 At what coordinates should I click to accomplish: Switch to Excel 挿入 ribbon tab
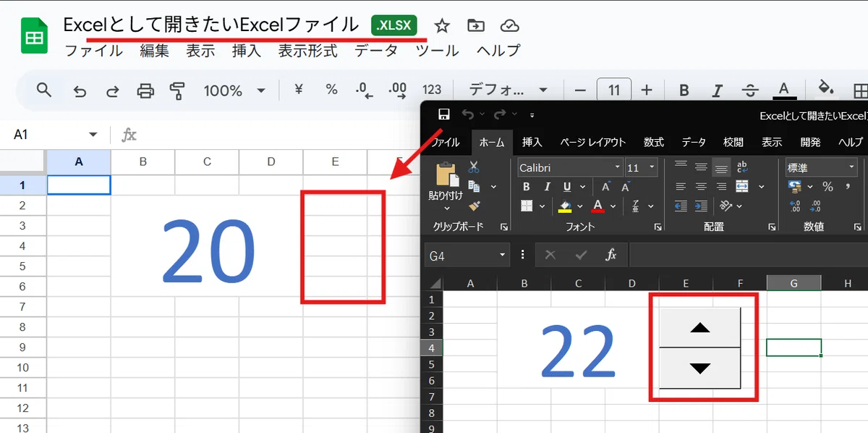(532, 142)
